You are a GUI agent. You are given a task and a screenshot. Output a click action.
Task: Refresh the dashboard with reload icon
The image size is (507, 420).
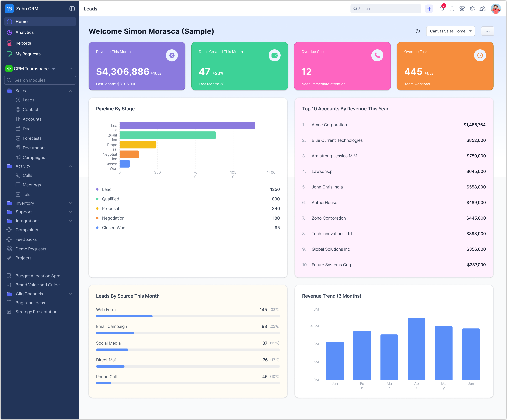pyautogui.click(x=418, y=31)
